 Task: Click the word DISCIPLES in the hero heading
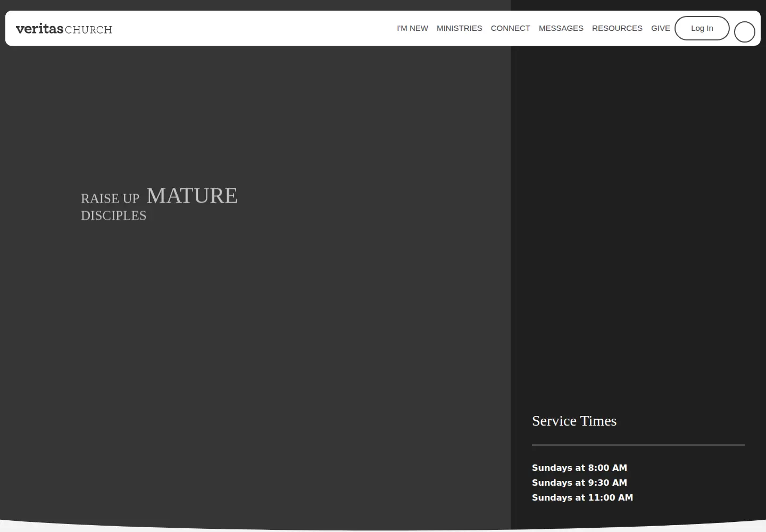click(113, 215)
